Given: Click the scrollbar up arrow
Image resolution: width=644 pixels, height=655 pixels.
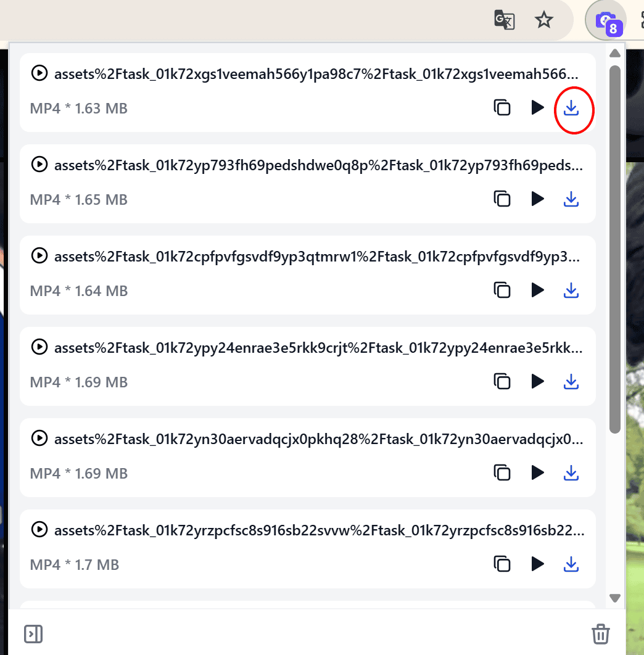Looking at the screenshot, I should coord(615,53).
